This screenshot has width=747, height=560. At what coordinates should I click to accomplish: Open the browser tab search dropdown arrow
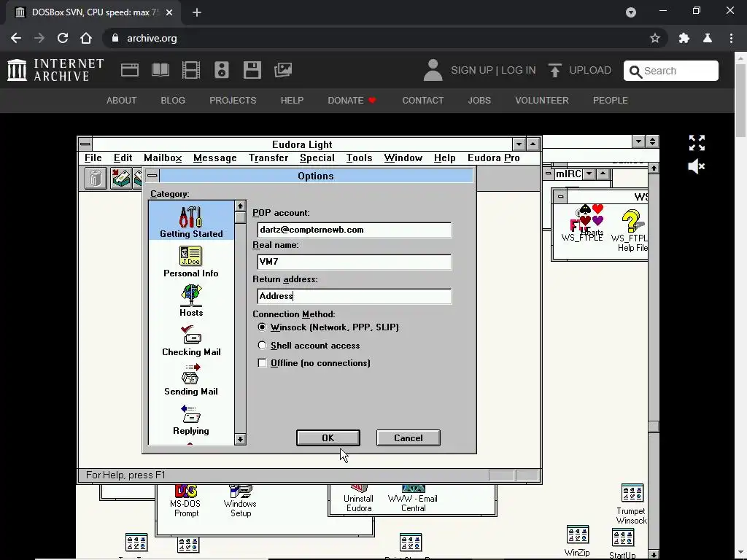click(x=631, y=12)
